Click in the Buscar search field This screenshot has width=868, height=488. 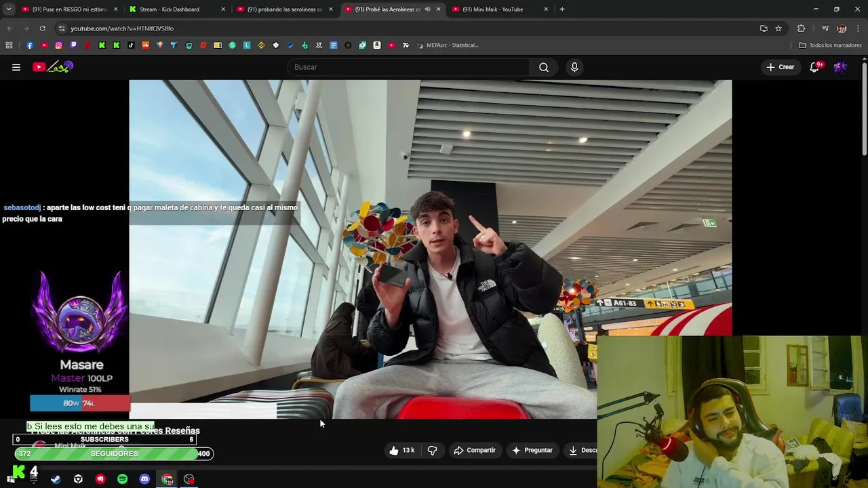tap(409, 67)
